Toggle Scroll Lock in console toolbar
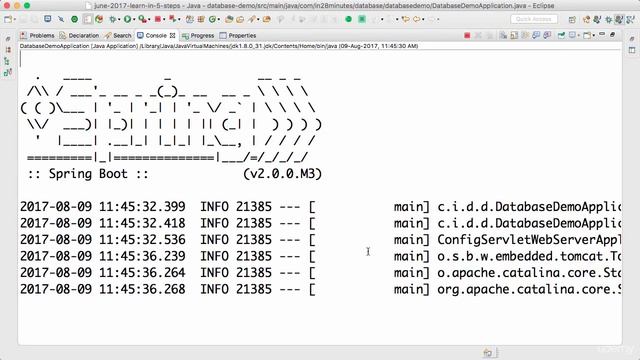The width and height of the screenshot is (640, 360). tap(514, 36)
